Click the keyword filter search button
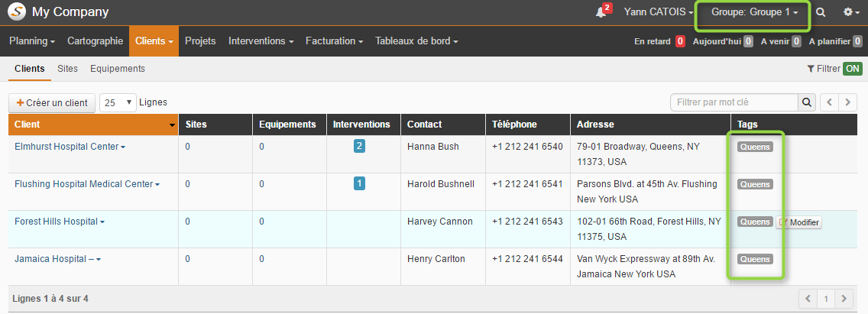 [x=806, y=102]
